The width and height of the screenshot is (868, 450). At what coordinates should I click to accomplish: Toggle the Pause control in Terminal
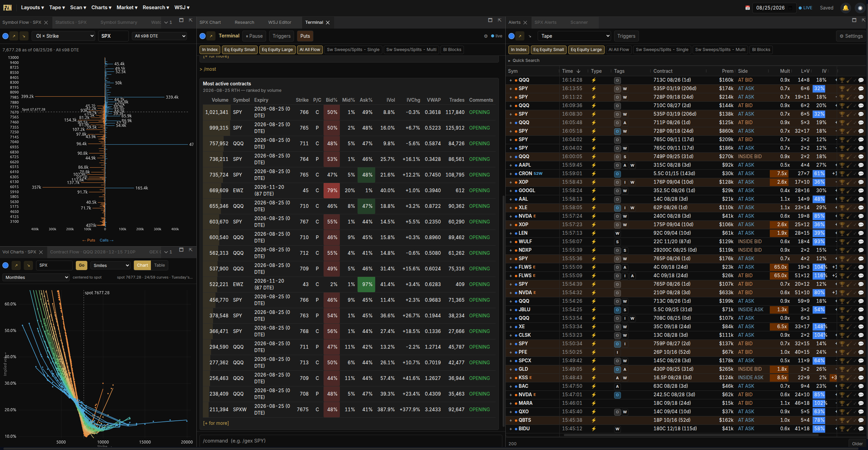coord(254,36)
